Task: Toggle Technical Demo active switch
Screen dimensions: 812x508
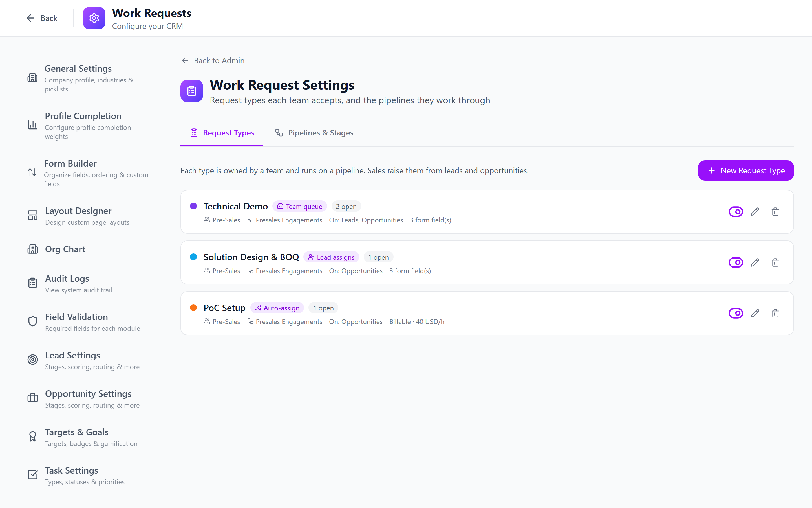Action: click(x=736, y=212)
